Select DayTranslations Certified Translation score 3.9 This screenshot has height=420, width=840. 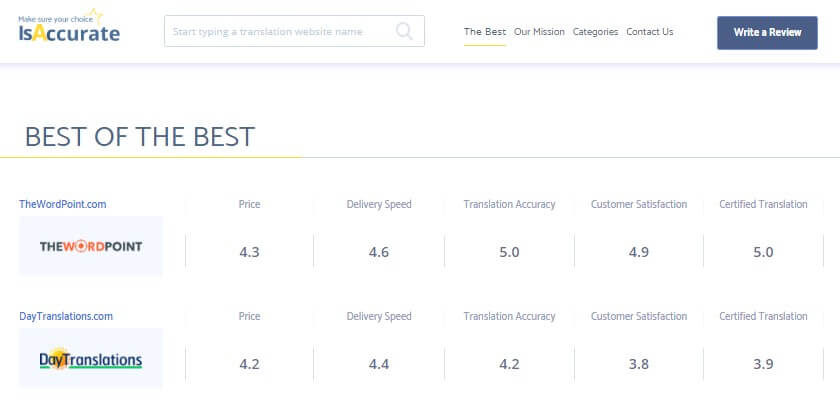[x=763, y=364]
